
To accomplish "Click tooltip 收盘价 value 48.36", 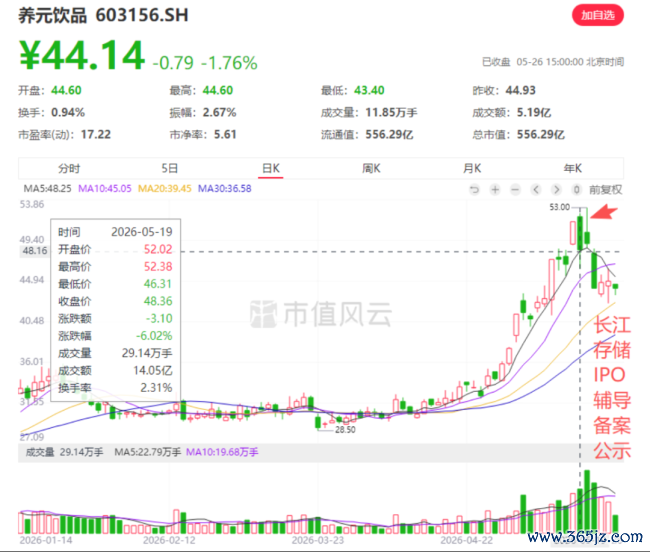I will tap(158, 301).
